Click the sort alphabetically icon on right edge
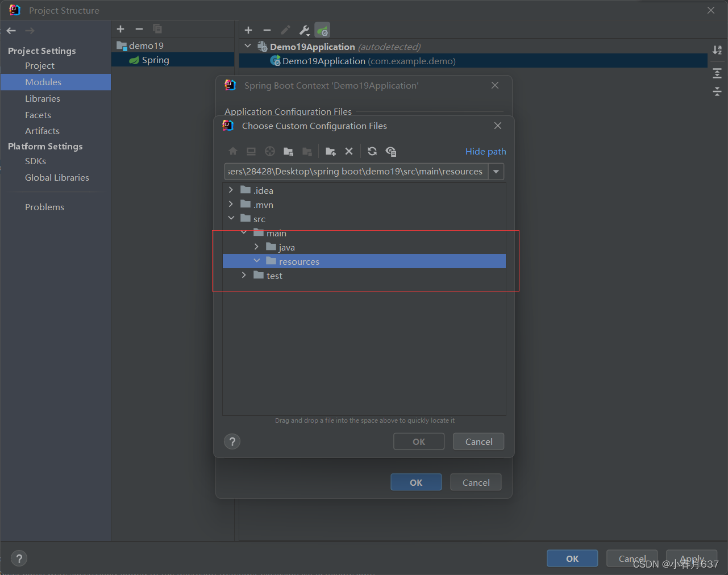 717,50
